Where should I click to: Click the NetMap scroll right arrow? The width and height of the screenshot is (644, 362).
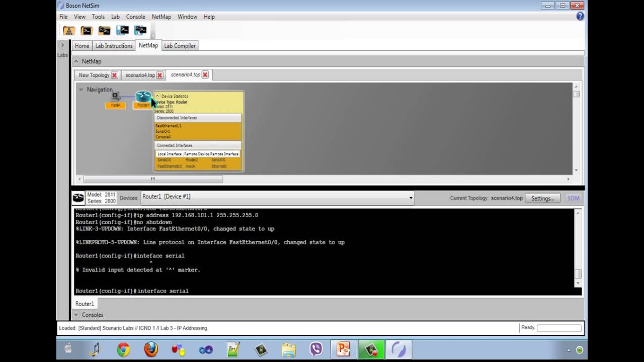tap(569, 179)
